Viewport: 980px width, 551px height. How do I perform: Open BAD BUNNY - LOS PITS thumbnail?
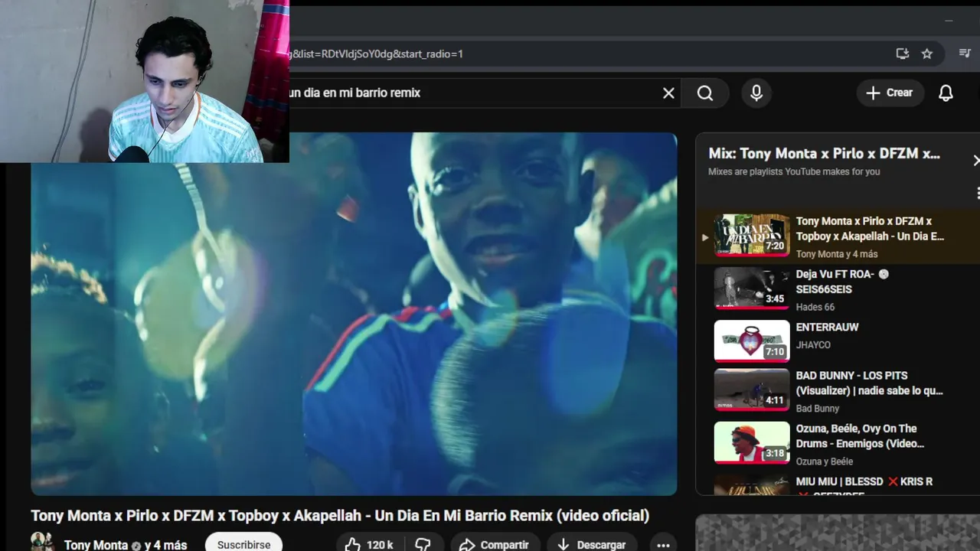point(752,390)
